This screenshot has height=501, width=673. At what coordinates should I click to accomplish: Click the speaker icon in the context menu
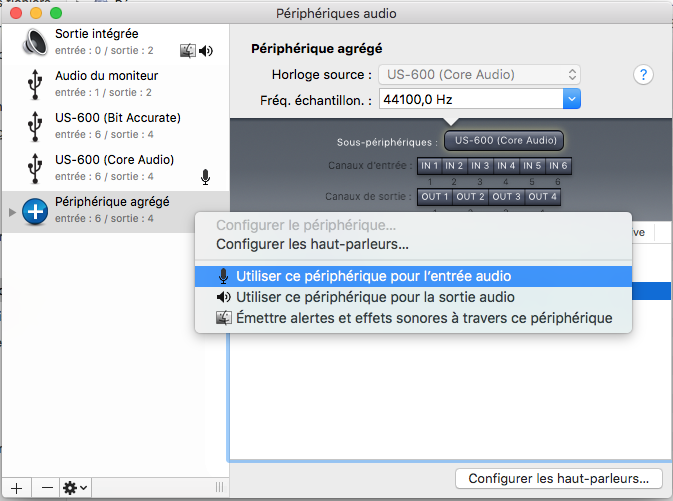[223, 297]
